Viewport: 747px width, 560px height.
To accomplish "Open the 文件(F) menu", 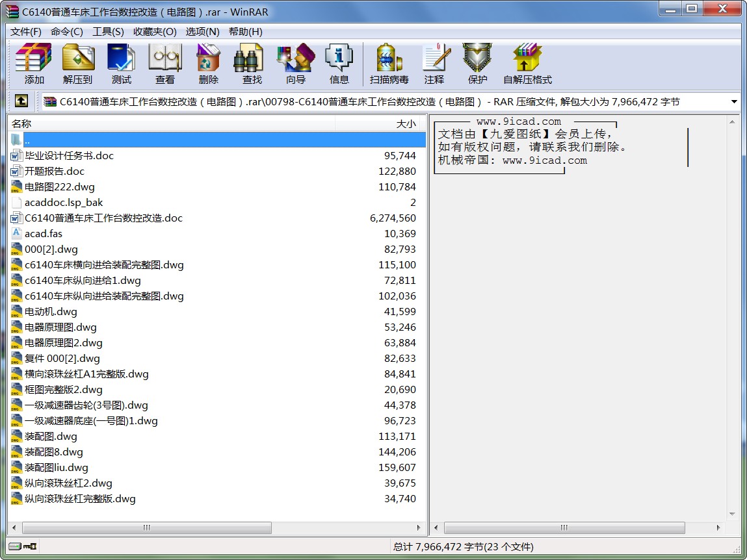I will (26, 32).
